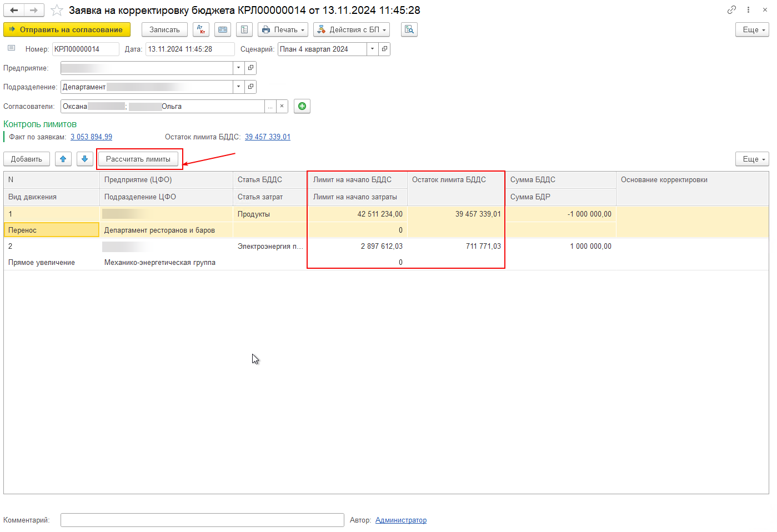The height and width of the screenshot is (532, 777).
Task: Open the Факт по заявкам amount link
Action: coord(91,137)
